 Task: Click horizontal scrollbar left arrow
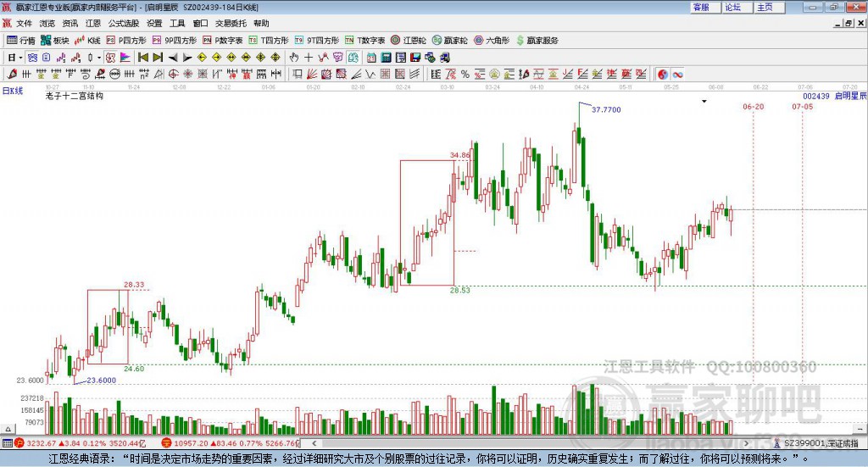point(314,443)
